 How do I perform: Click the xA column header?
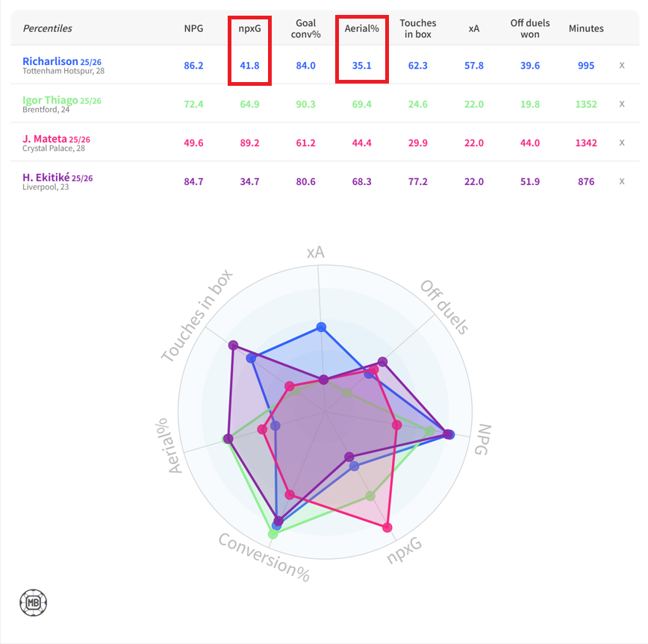[473, 28]
